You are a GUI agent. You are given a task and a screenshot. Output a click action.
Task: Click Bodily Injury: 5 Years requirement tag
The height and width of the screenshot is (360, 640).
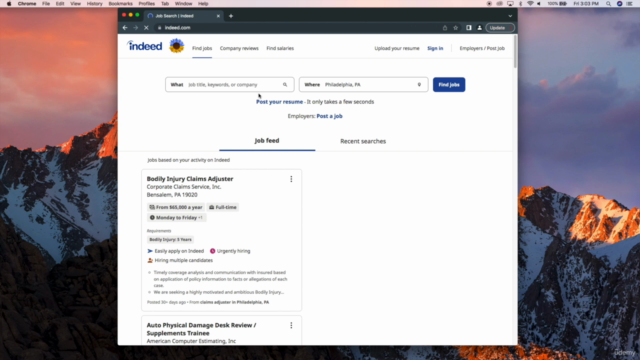click(170, 240)
